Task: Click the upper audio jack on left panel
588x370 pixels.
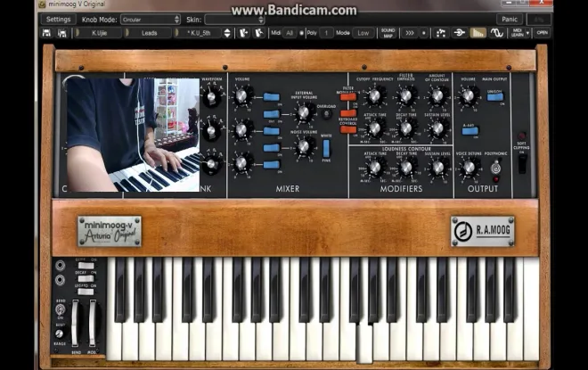Action: 60,266
